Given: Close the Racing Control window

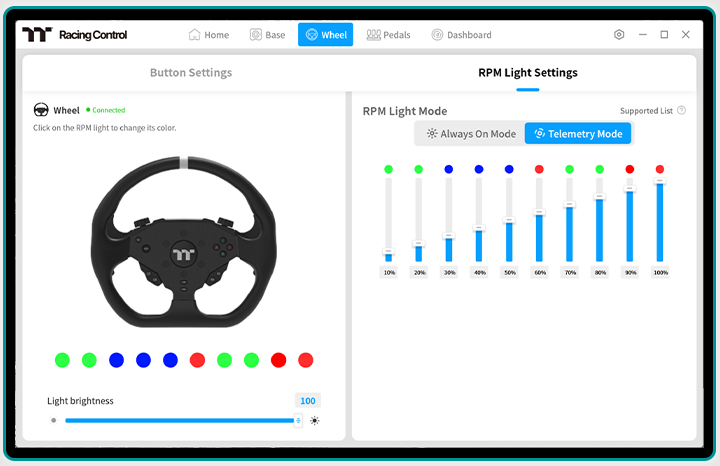Looking at the screenshot, I should click(x=686, y=34).
